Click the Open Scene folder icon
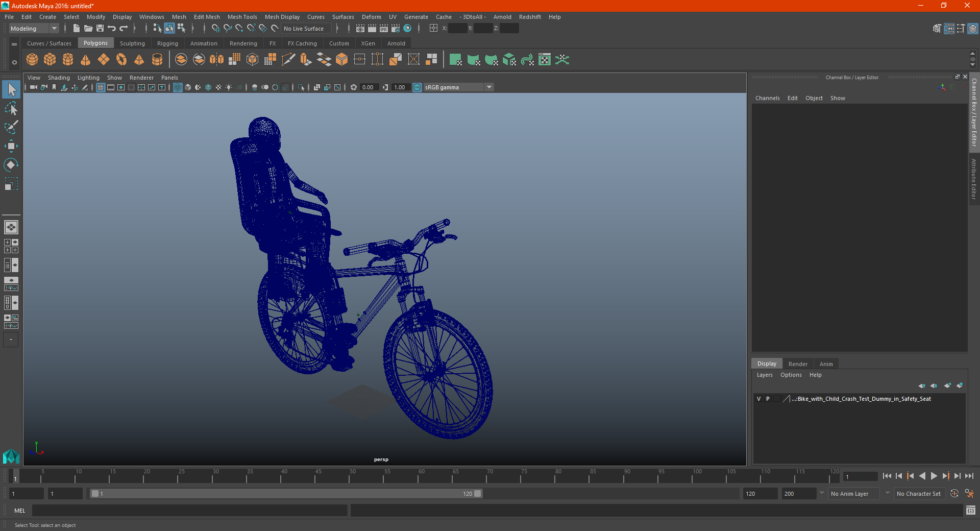This screenshot has width=980, height=531. coord(88,29)
